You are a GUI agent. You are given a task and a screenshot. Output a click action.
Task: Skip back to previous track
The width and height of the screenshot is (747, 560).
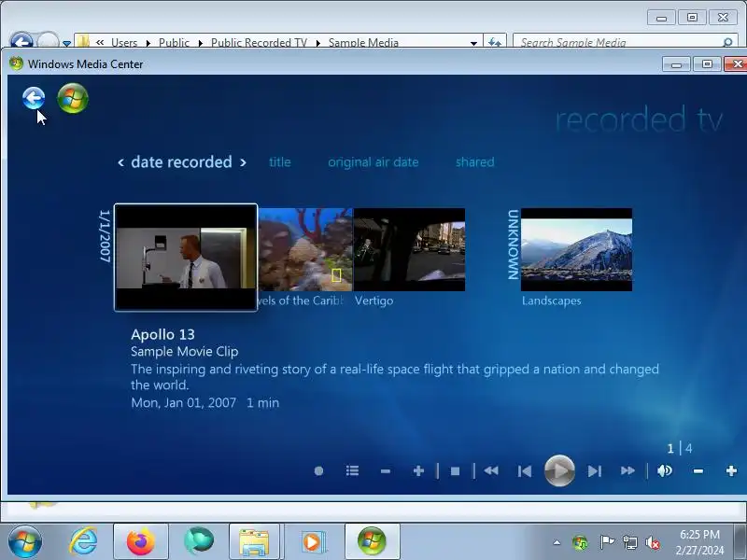pos(525,471)
